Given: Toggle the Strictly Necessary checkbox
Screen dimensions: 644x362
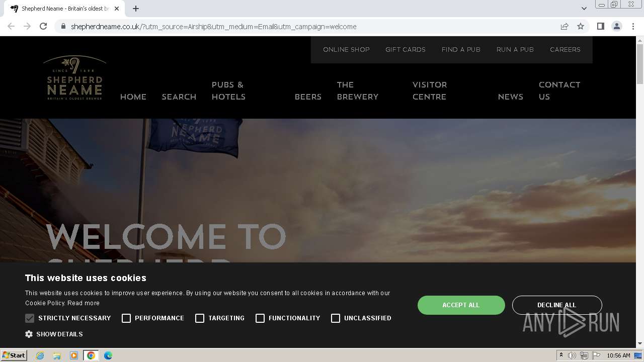Looking at the screenshot, I should pyautogui.click(x=30, y=318).
